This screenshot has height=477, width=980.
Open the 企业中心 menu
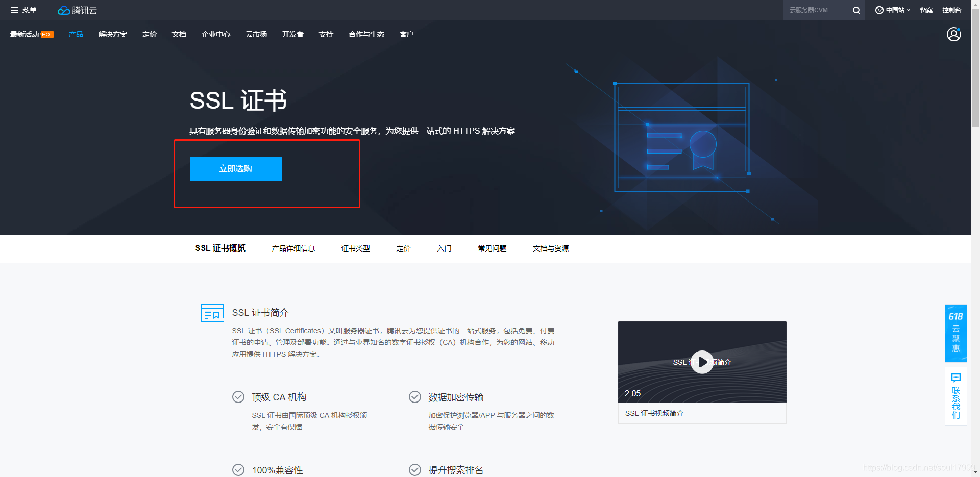click(x=216, y=34)
